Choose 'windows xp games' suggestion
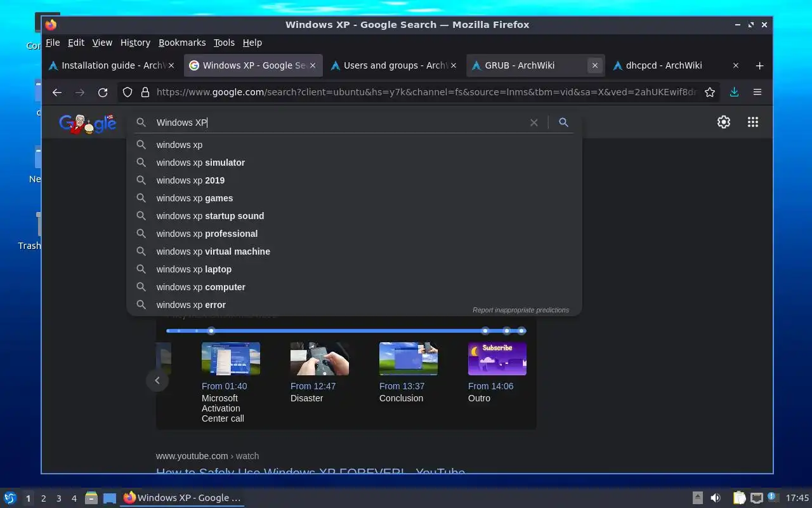 tap(354, 198)
